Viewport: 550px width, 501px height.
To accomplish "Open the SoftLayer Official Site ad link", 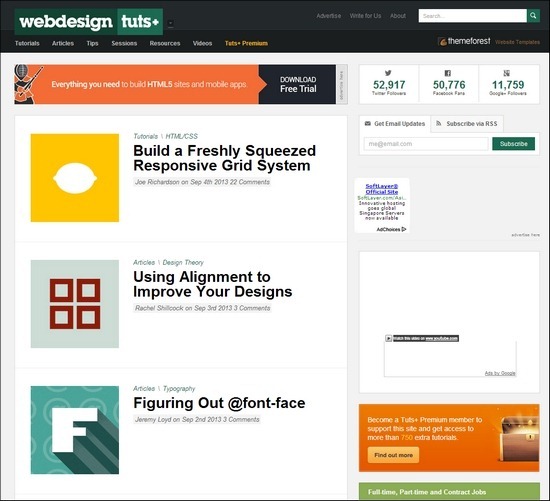I will pos(382,189).
